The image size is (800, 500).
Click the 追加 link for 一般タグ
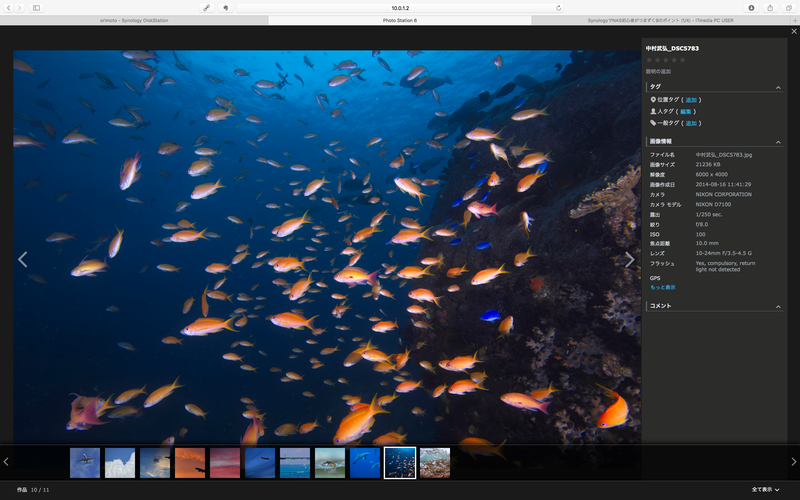pos(691,123)
